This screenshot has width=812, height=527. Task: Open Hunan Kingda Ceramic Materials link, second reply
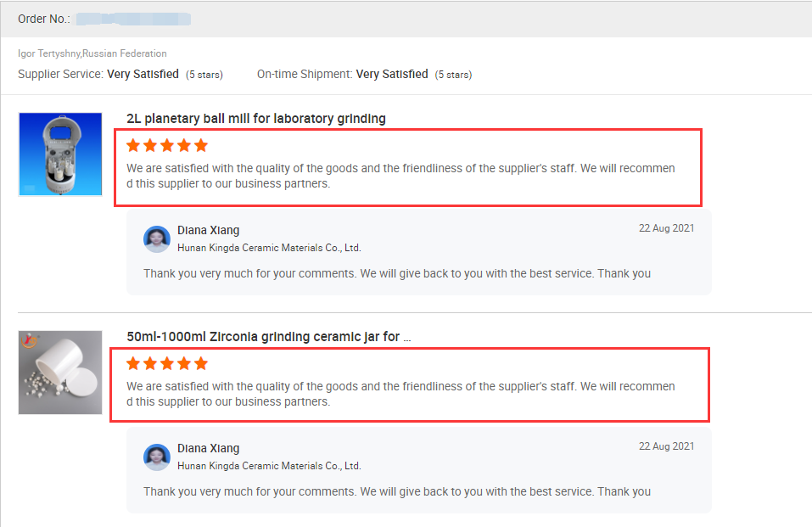(x=269, y=466)
